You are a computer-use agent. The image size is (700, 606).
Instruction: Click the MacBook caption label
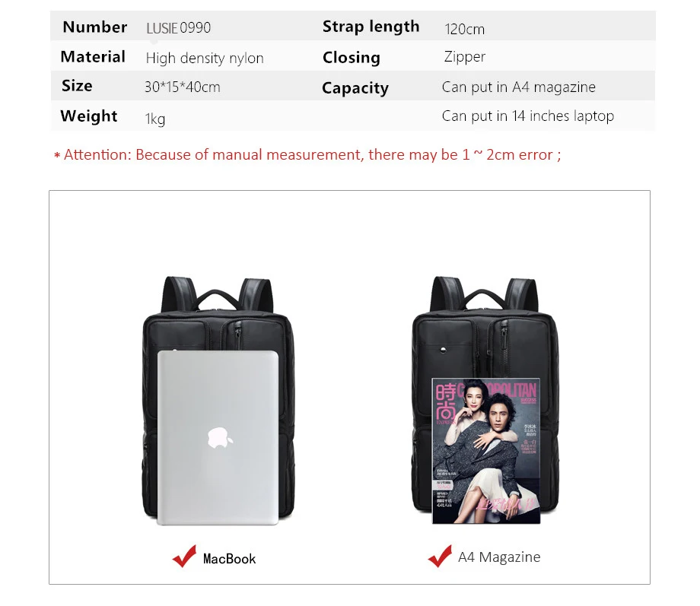229,559
